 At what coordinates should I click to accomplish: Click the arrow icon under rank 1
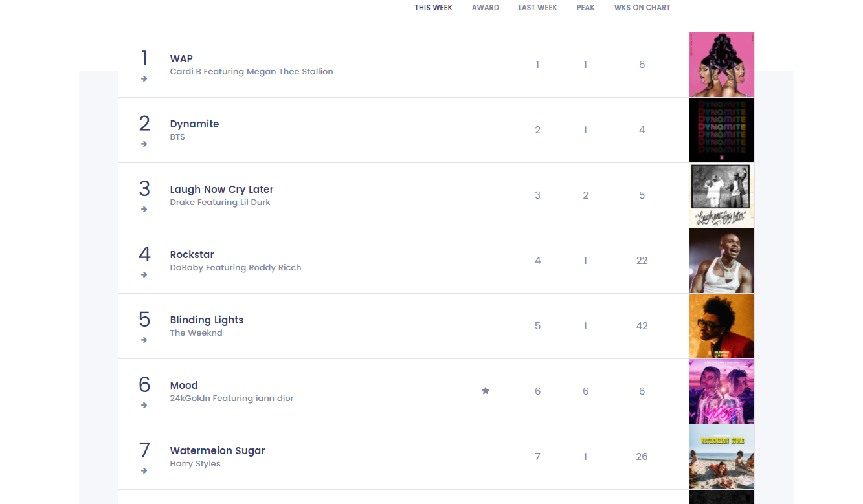(144, 79)
